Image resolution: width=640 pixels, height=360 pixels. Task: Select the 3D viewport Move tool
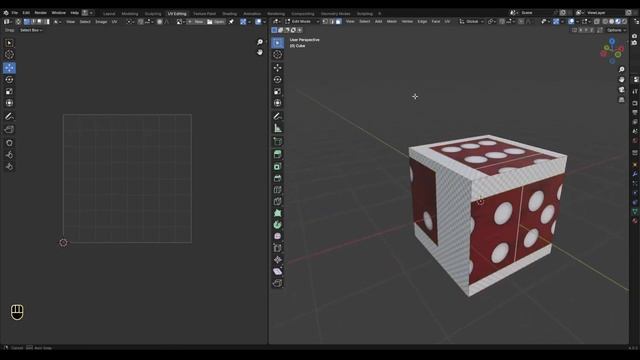(x=278, y=68)
